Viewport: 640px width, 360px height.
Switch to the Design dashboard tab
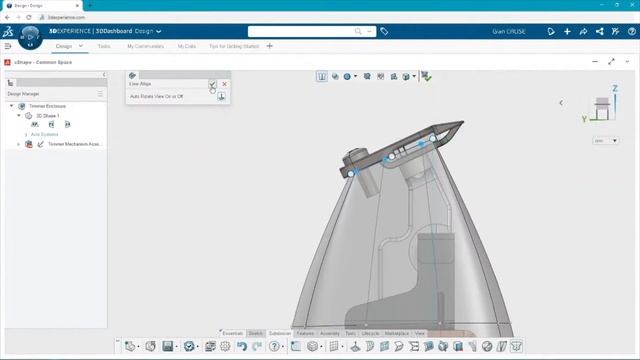click(x=64, y=46)
